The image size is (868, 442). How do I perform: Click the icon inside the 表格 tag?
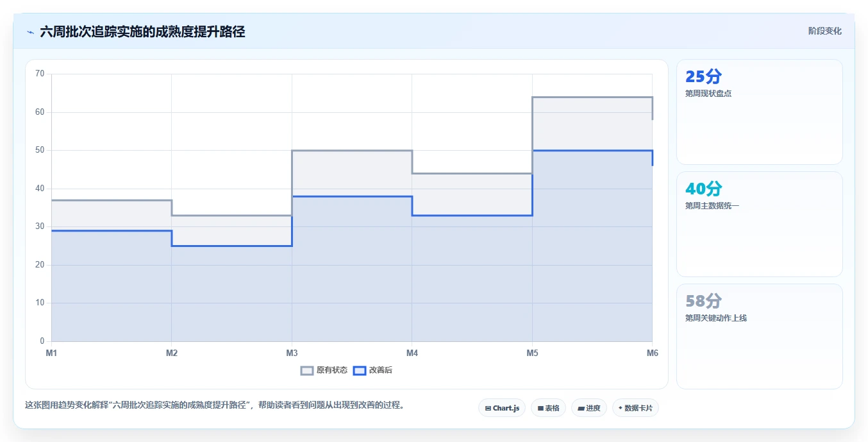coord(540,408)
